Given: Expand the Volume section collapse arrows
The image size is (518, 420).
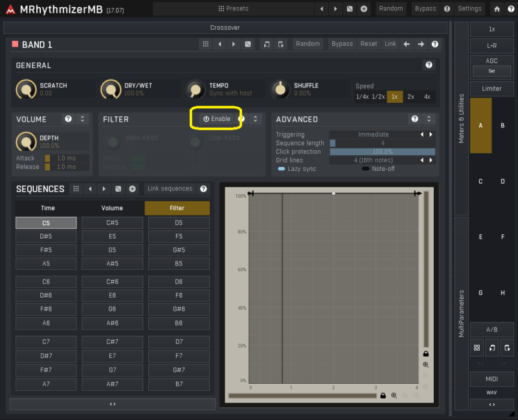Looking at the screenshot, I should pyautogui.click(x=82, y=119).
